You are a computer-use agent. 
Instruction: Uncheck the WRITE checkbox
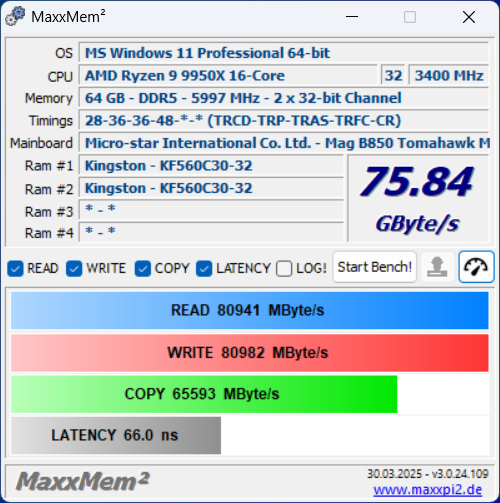[74, 269]
